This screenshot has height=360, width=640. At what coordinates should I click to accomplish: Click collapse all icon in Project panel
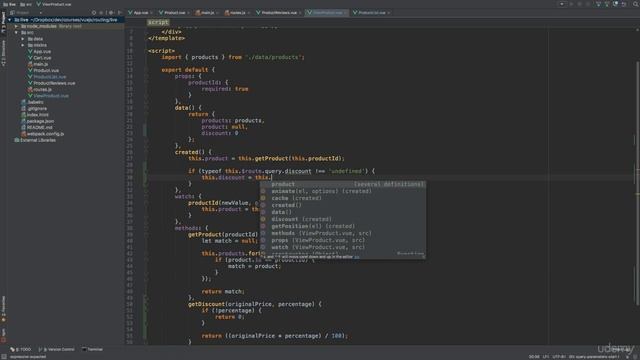point(102,13)
